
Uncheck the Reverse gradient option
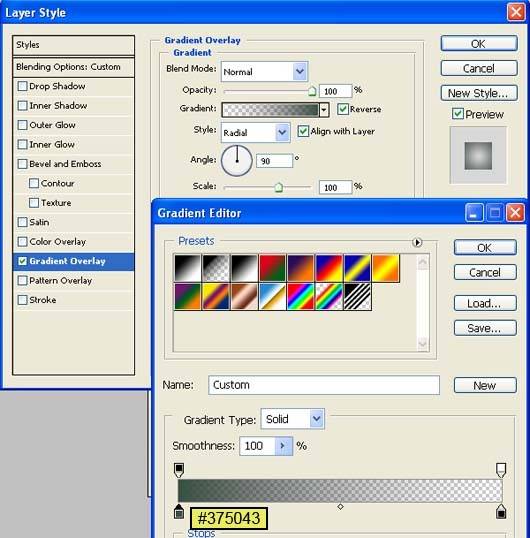coord(343,109)
